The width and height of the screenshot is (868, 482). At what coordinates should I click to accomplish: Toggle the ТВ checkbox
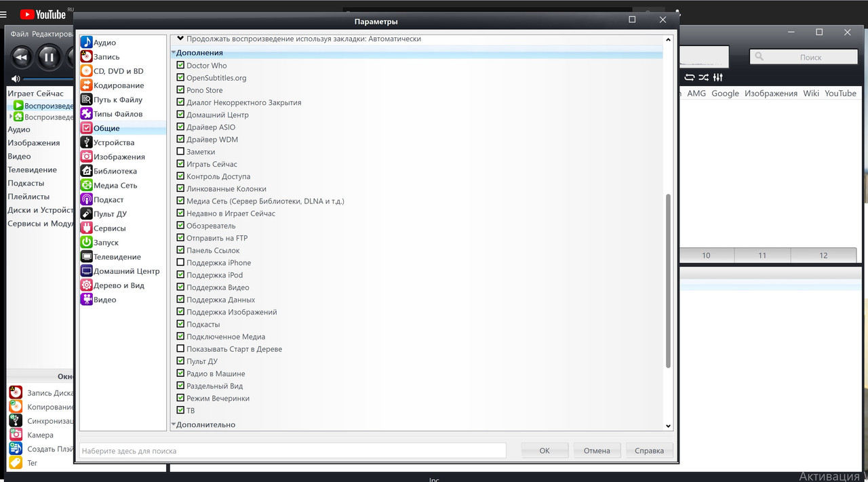(180, 411)
